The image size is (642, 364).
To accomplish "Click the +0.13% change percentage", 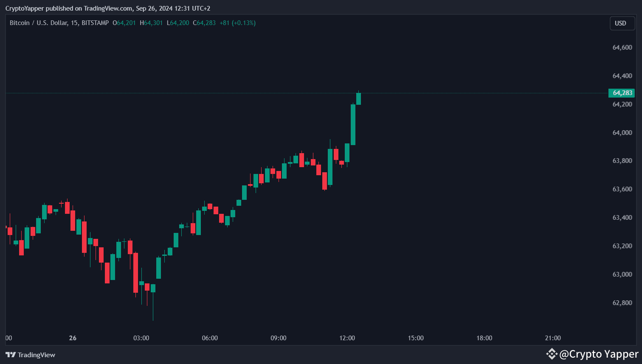I will (x=244, y=23).
